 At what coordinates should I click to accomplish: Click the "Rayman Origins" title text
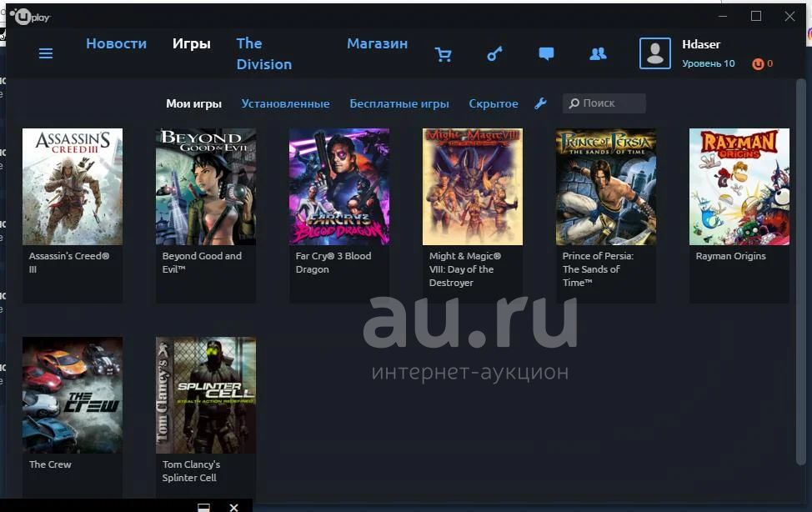pyautogui.click(x=730, y=256)
